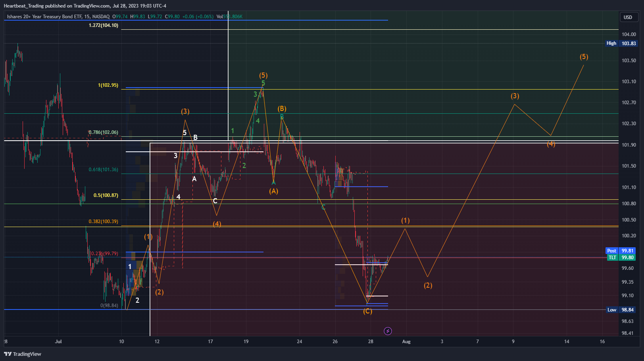The image size is (644, 361).
Task: Select the 0.236(99.79) Fibonacci label
Action: (105, 254)
